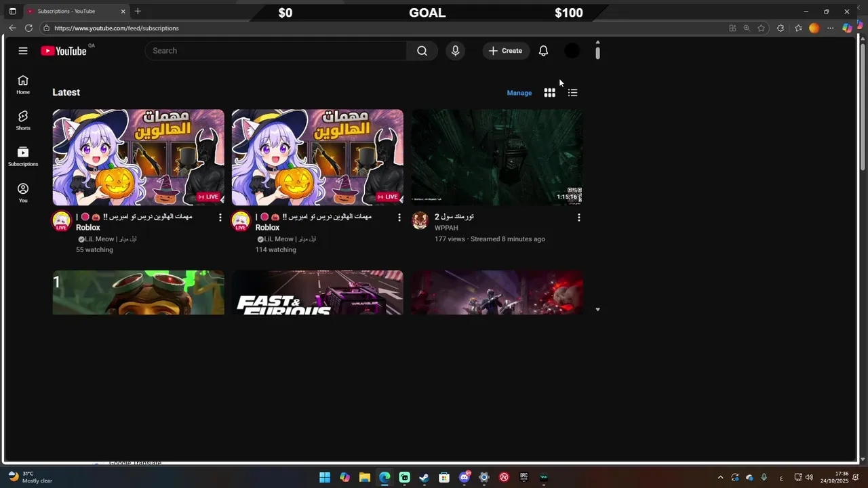
Task: Go back in the browser
Action: click(12, 28)
